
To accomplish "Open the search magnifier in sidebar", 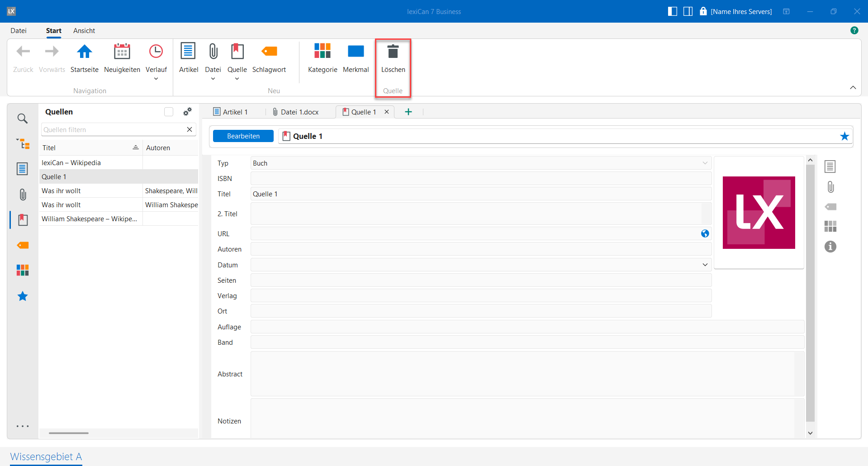I will click(22, 119).
